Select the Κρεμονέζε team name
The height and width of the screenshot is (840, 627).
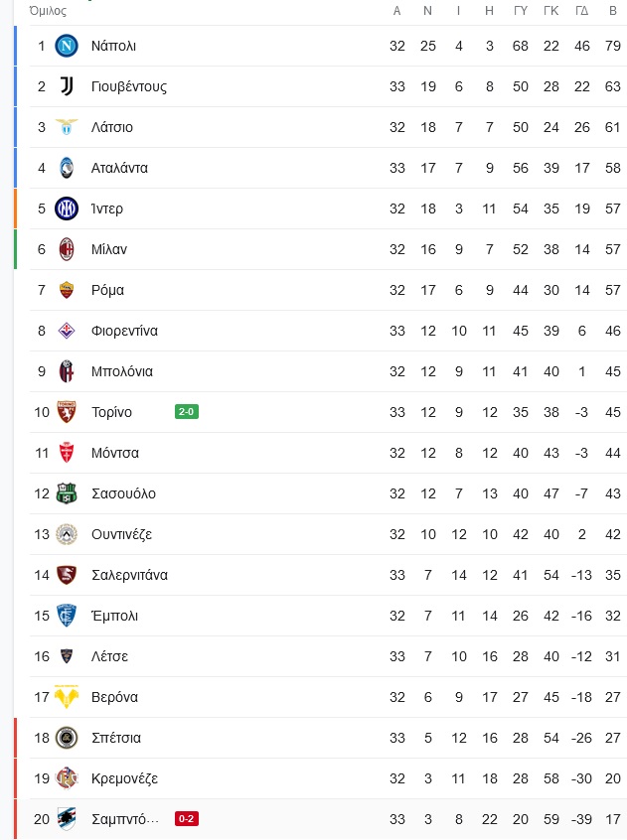[x=125, y=778]
